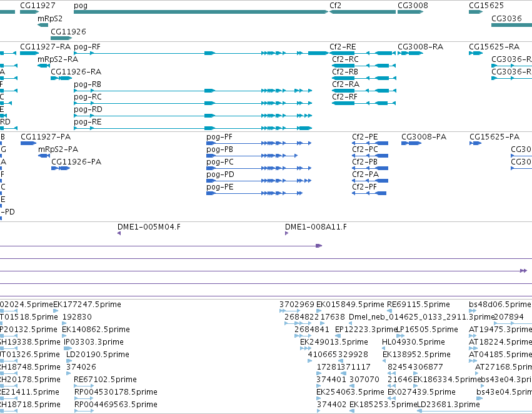
Task: Select BAC end DME1-005M04.F
Action: coord(119,233)
